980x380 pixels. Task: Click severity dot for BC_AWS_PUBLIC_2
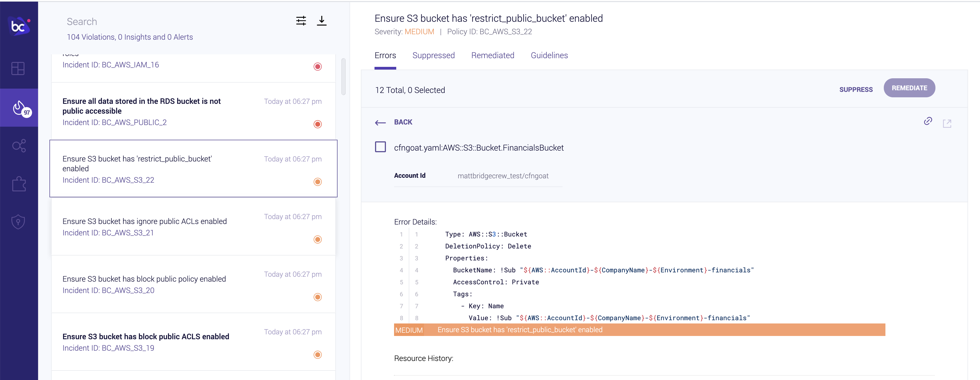[318, 124]
